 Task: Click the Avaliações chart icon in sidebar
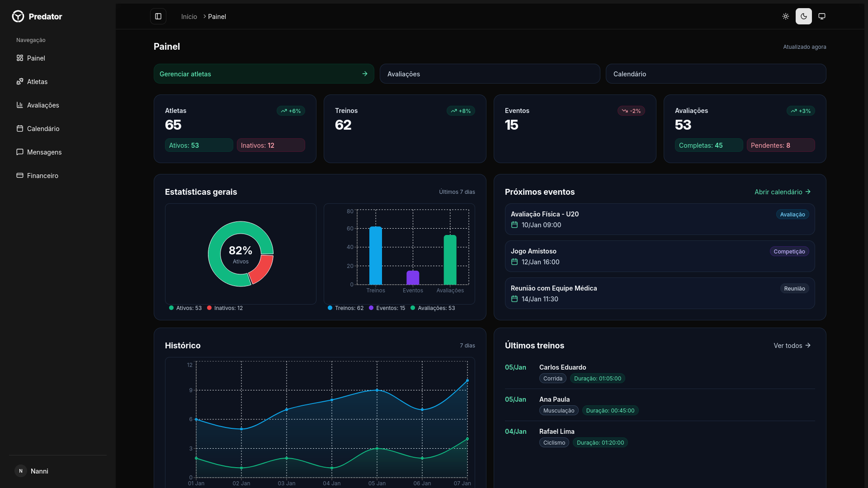point(20,105)
